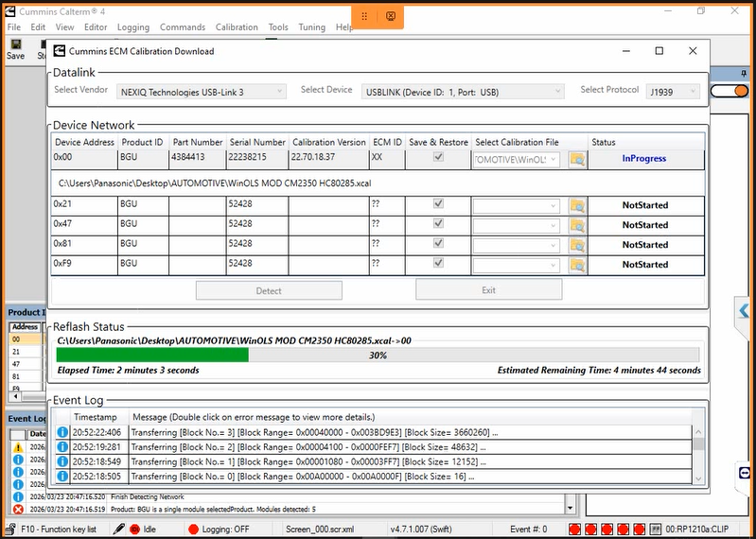Toggle Save & Restore for device 0x81
Viewport: 756px width, 539px height.
(438, 244)
